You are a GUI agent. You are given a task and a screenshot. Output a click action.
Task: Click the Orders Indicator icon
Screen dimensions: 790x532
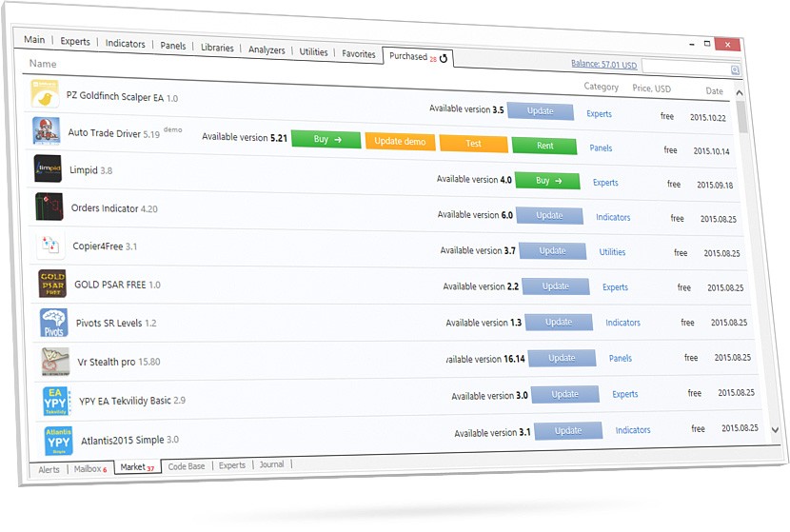(49, 207)
